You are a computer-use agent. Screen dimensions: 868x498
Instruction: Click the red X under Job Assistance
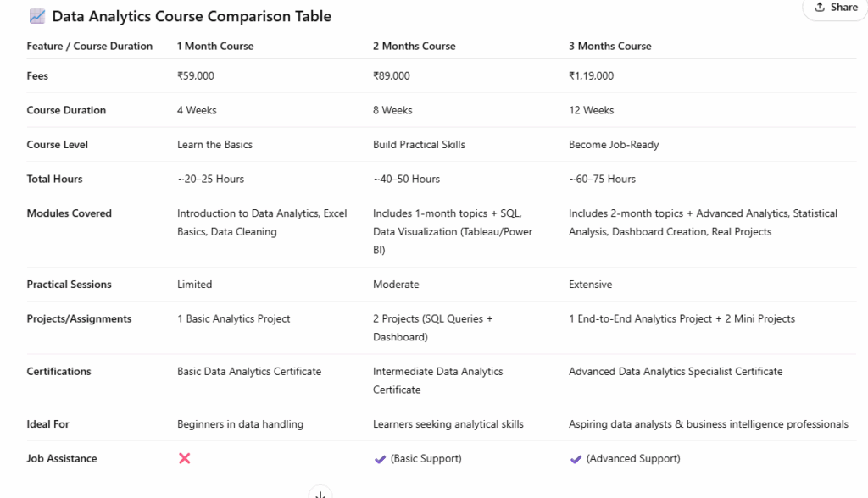(x=184, y=458)
